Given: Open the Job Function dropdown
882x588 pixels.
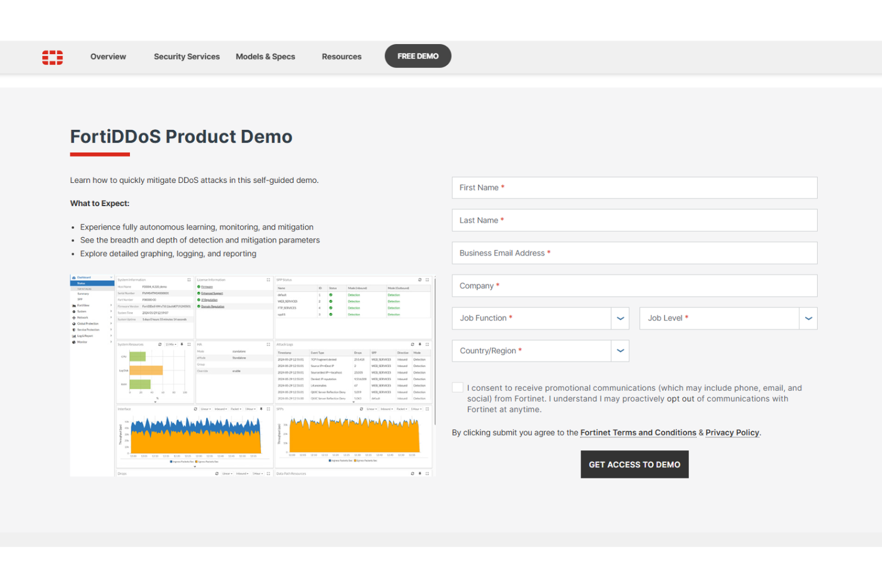Looking at the screenshot, I should (x=541, y=318).
